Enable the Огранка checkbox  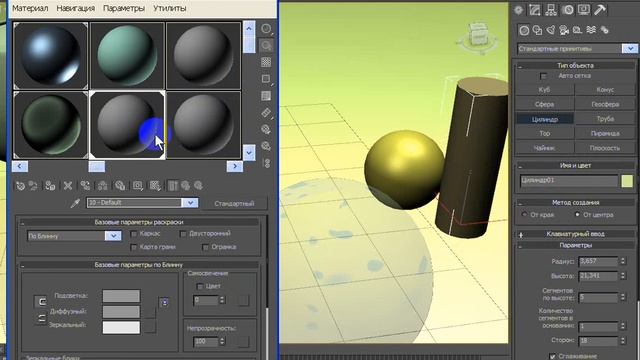pyautogui.click(x=206, y=247)
